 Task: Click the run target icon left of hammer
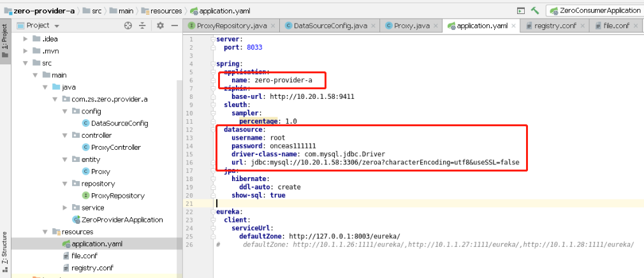pos(521,11)
